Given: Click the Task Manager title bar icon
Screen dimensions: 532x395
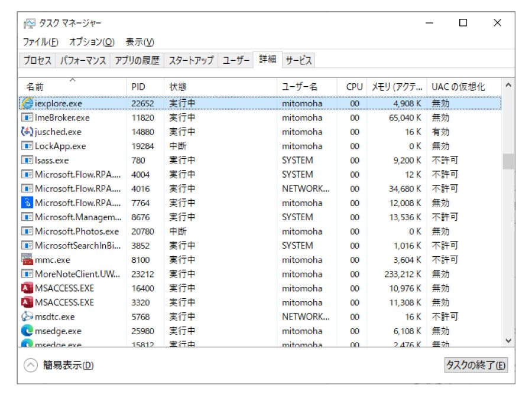Looking at the screenshot, I should click(30, 24).
